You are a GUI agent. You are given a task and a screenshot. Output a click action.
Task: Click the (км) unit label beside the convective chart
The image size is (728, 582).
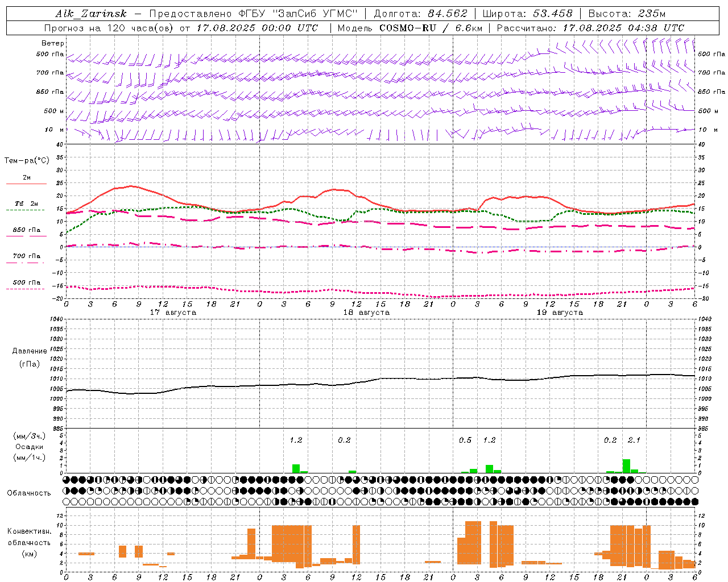tap(30, 554)
